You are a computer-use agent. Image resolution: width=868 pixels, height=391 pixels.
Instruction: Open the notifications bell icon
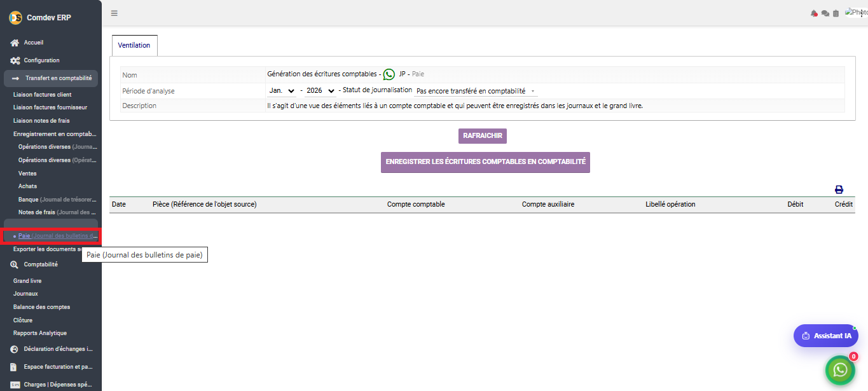click(813, 13)
